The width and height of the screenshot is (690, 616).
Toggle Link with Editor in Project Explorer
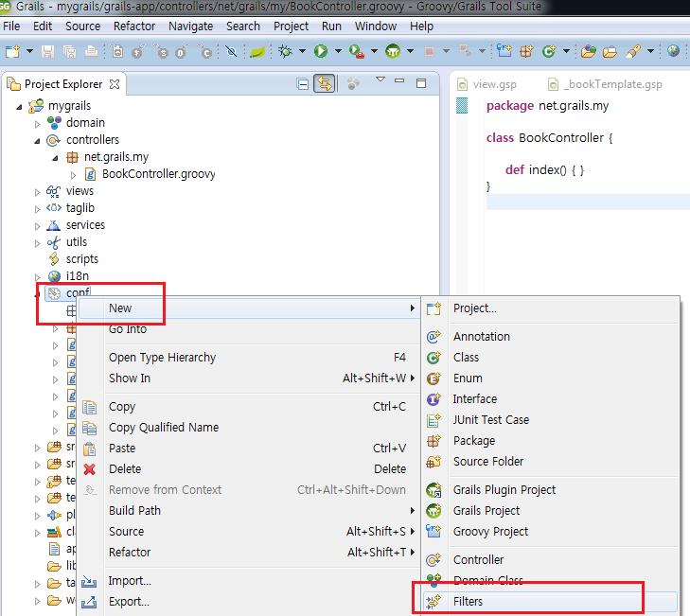pyautogui.click(x=325, y=83)
